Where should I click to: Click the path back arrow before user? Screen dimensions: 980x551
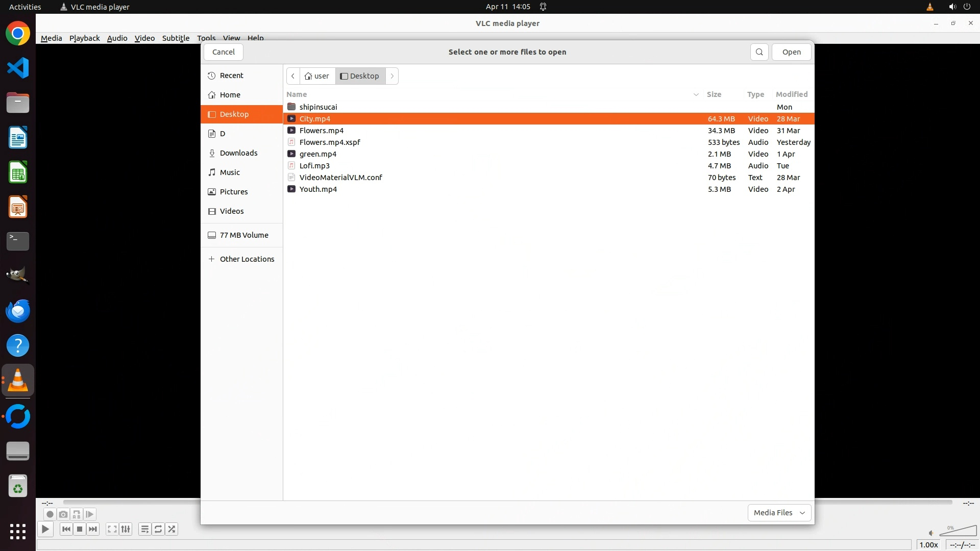click(293, 76)
